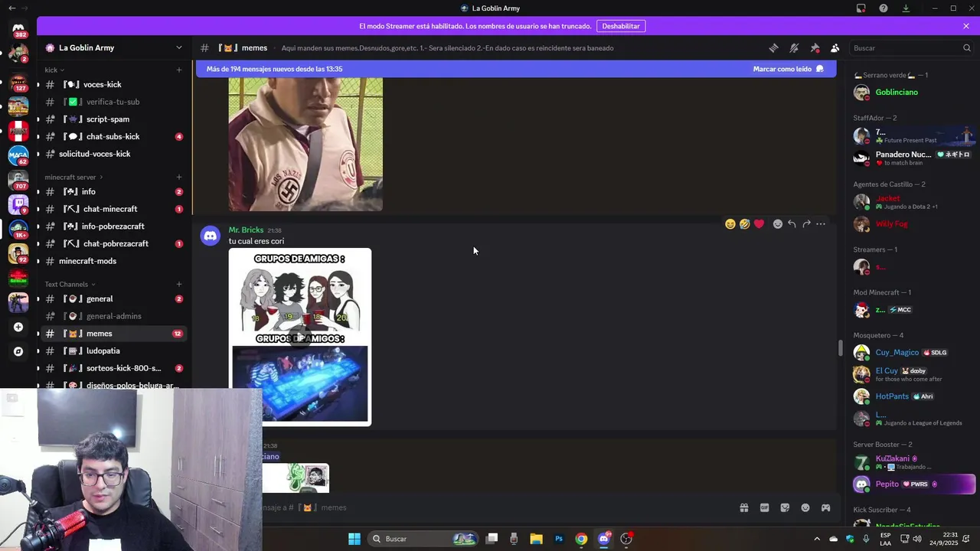Click Pepito member entry
This screenshot has width=980, height=551.
pos(913,484)
